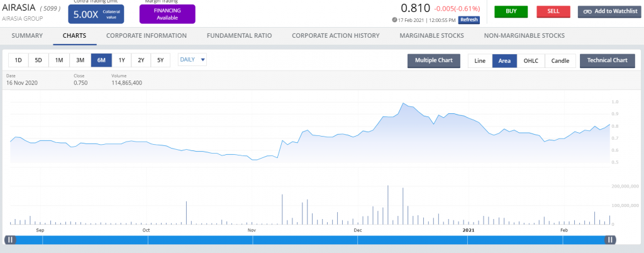This screenshot has height=253, width=644.
Task: Select the 6M time range
Action: click(x=101, y=60)
